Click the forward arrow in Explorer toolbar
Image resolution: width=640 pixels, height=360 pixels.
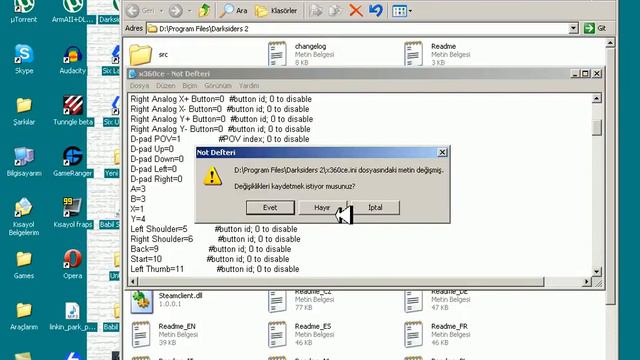(176, 11)
